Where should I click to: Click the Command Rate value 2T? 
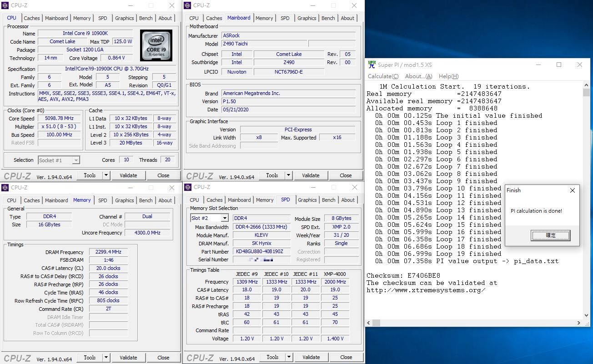(108, 309)
